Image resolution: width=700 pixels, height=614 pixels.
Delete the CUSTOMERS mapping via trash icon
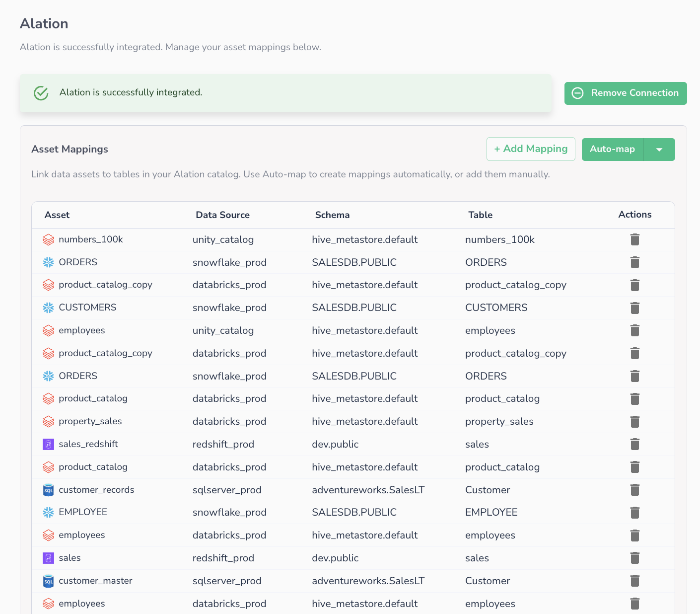(634, 307)
